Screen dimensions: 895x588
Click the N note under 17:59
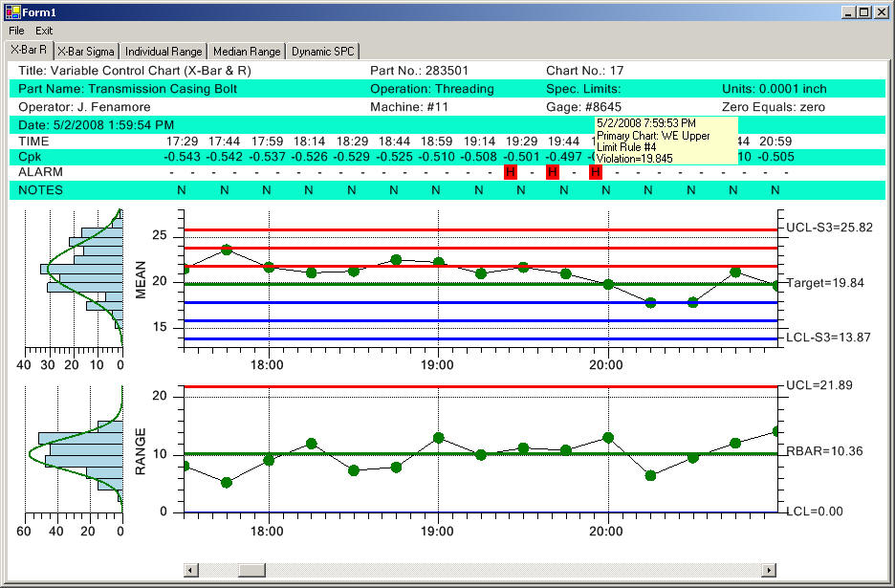(x=267, y=190)
